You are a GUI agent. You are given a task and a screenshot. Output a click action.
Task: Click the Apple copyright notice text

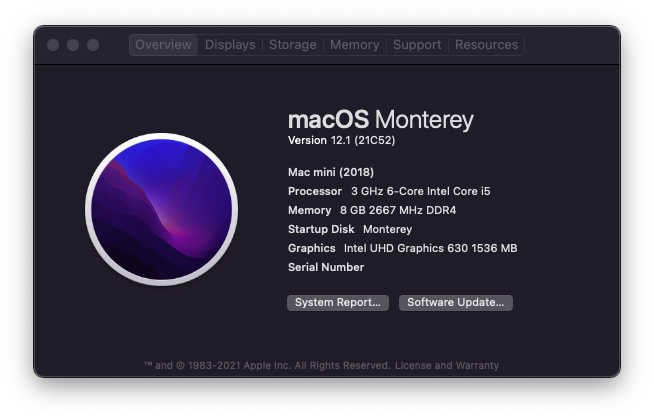pyautogui.click(x=267, y=366)
